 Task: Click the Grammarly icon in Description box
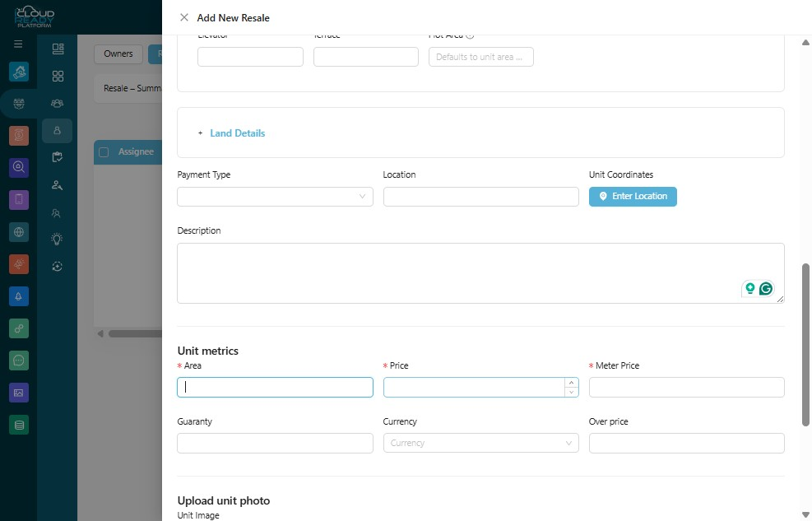pos(765,288)
